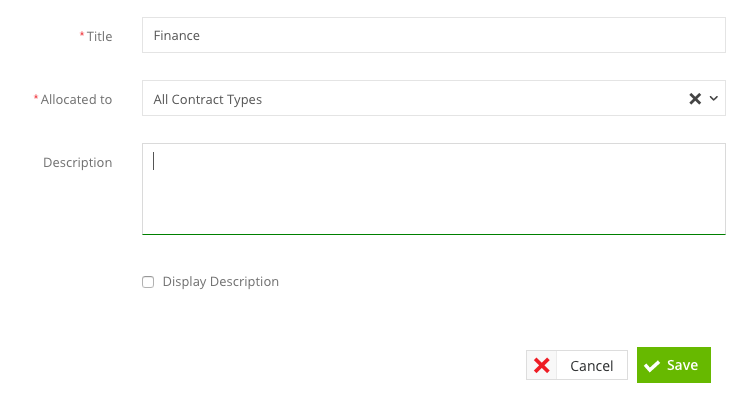This screenshot has height=400, width=745.
Task: Click the Allocated to field label
Action: tap(76, 99)
